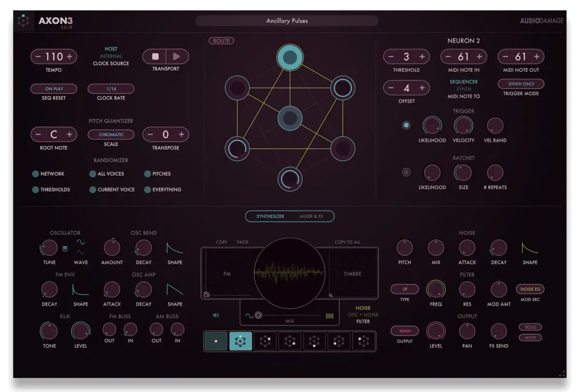Select the single-dot voice button
580x392 pixels.
(216, 341)
